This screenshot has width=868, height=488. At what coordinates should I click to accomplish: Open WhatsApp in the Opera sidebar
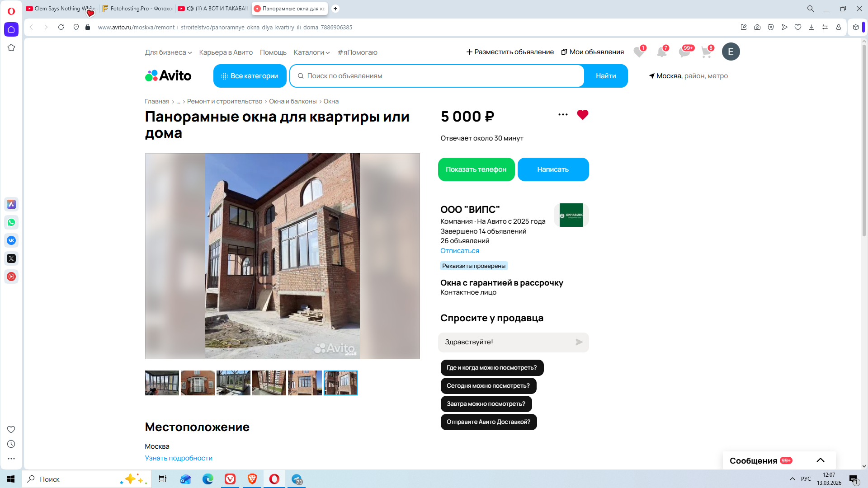coord(11,222)
